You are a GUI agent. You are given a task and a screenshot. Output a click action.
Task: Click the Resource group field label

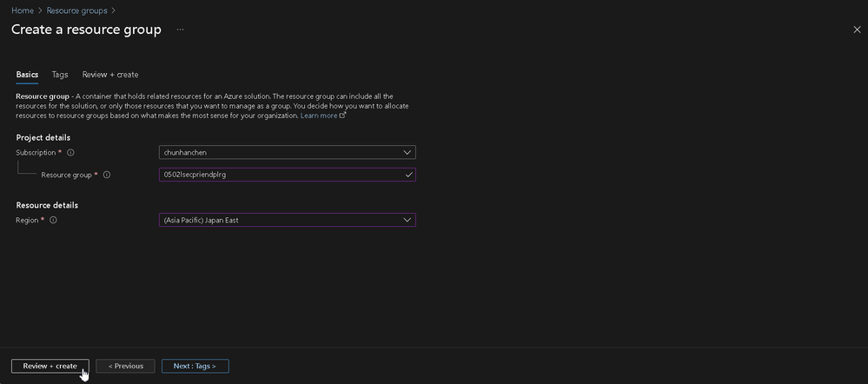[x=66, y=175]
